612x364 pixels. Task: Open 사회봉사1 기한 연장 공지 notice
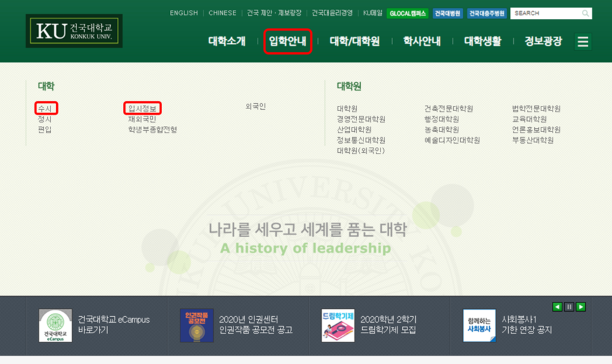[527, 325]
